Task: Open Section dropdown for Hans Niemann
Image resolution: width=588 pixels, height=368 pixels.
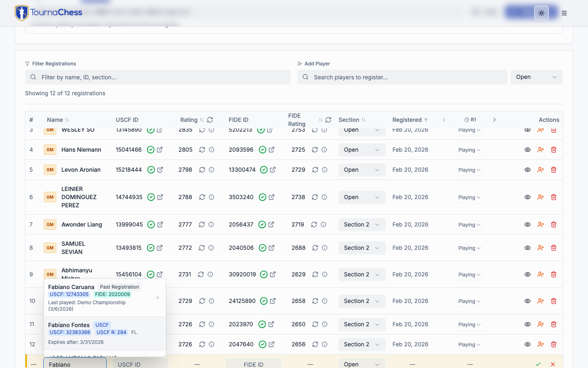Action: click(362, 150)
